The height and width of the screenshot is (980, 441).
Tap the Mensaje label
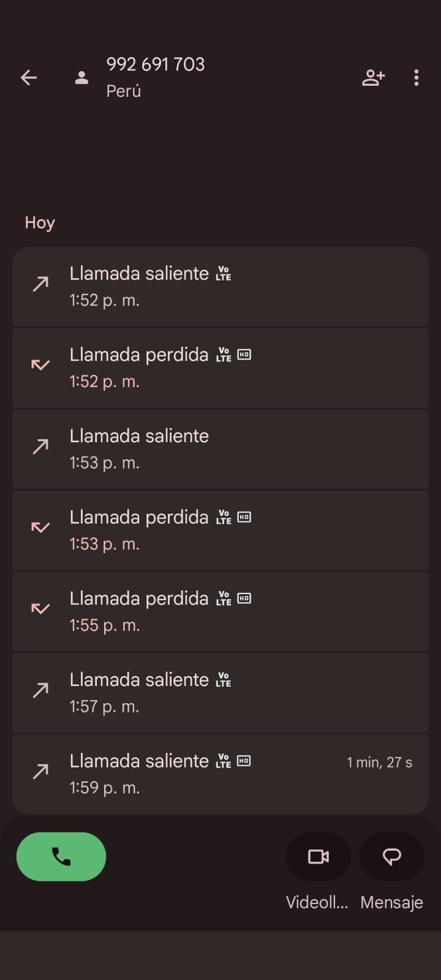pyautogui.click(x=391, y=902)
